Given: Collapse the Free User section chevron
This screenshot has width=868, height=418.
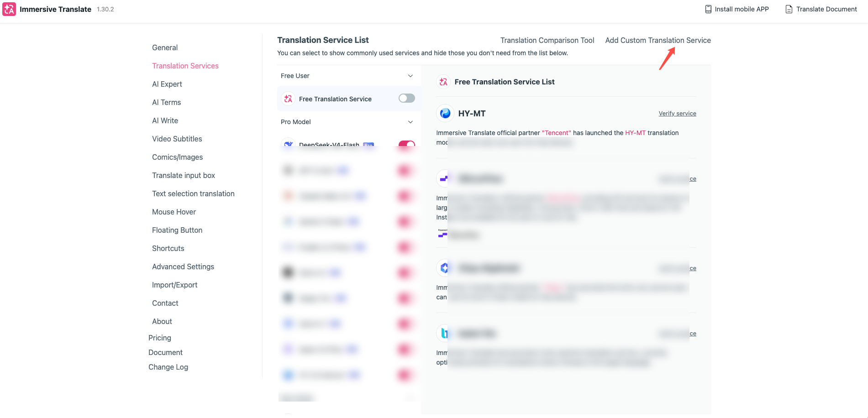Looking at the screenshot, I should [410, 76].
